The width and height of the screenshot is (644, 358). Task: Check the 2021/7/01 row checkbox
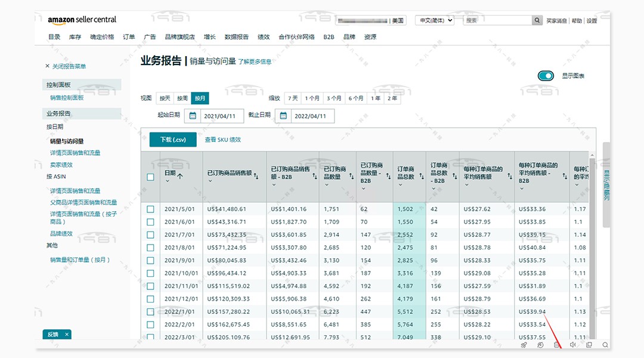(150, 234)
